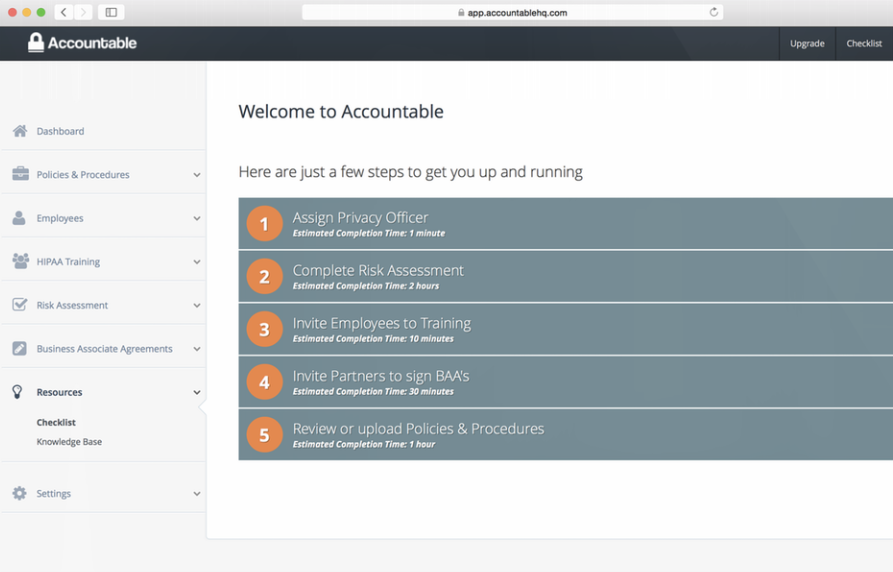Select the Employees menu label
Screen dimensions: 893x572
click(x=60, y=218)
